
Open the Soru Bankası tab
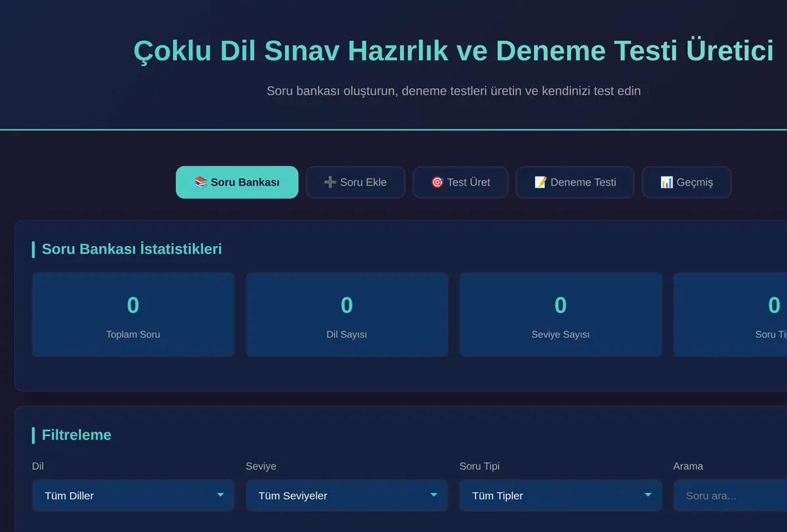(x=237, y=182)
